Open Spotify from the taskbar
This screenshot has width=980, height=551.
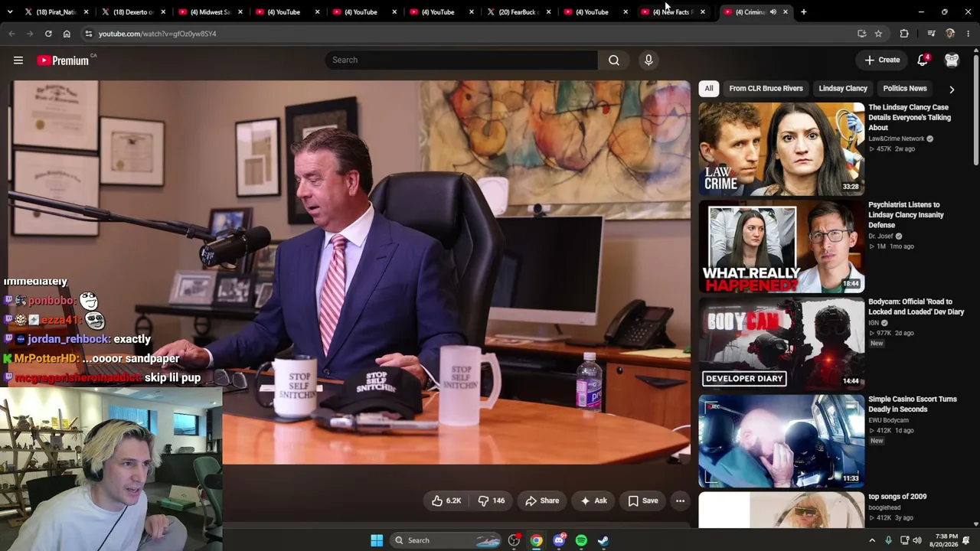click(x=581, y=540)
